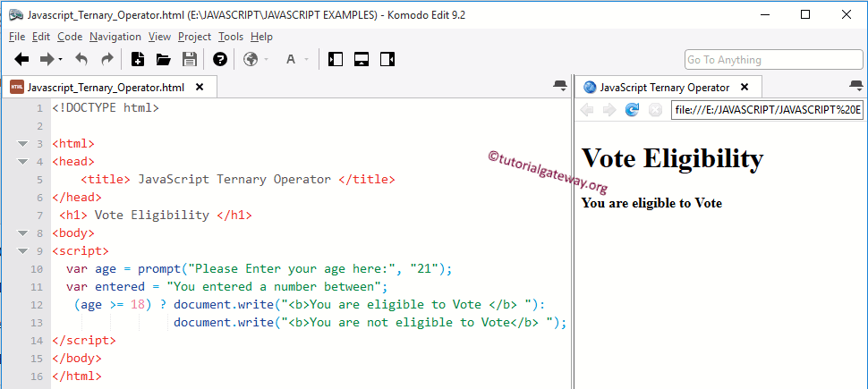Open the View menu
Screen dimensions: 868x389
(159, 37)
